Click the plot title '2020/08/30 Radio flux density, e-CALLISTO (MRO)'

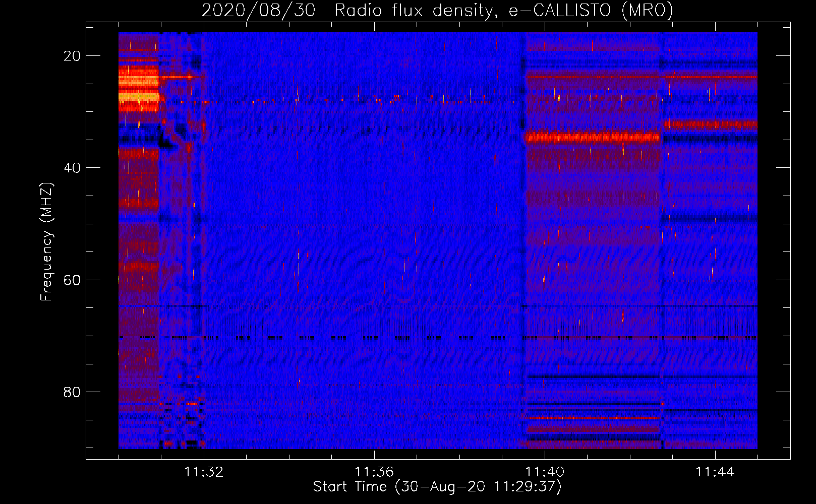[437, 10]
